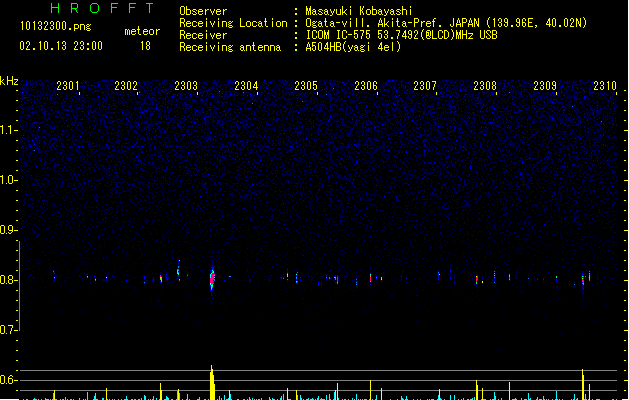
Task: Click time marker 2303
Action: (x=186, y=86)
